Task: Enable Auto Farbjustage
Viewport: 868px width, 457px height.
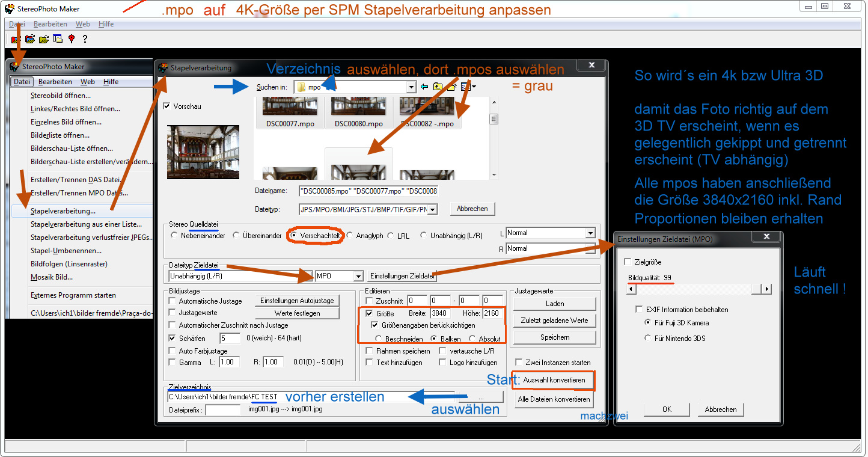Action: (173, 351)
